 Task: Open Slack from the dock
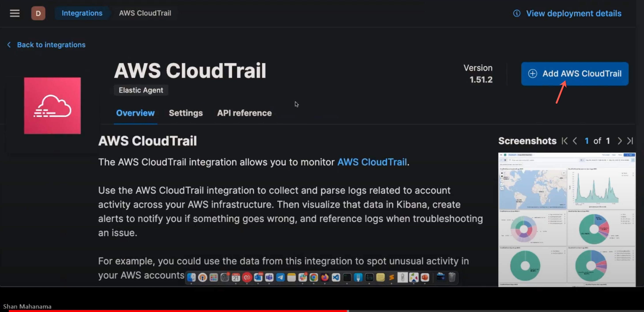[303, 277]
